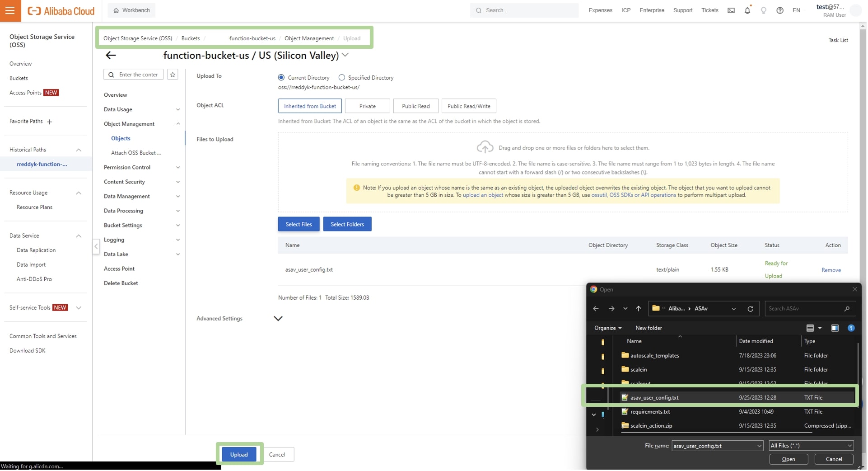Open the Expenses menu
868x471 pixels.
[x=600, y=10]
